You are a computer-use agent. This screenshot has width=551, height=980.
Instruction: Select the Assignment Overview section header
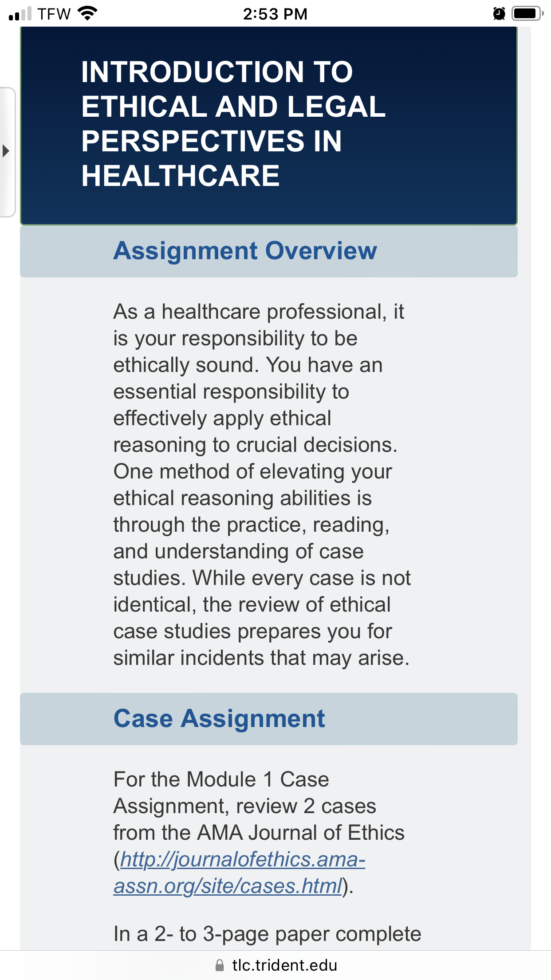coord(269,251)
